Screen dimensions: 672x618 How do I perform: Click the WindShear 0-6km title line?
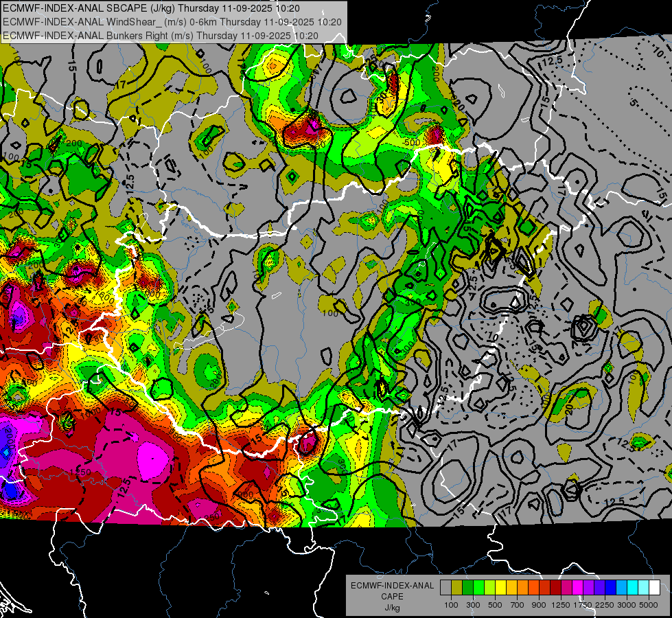click(172, 22)
